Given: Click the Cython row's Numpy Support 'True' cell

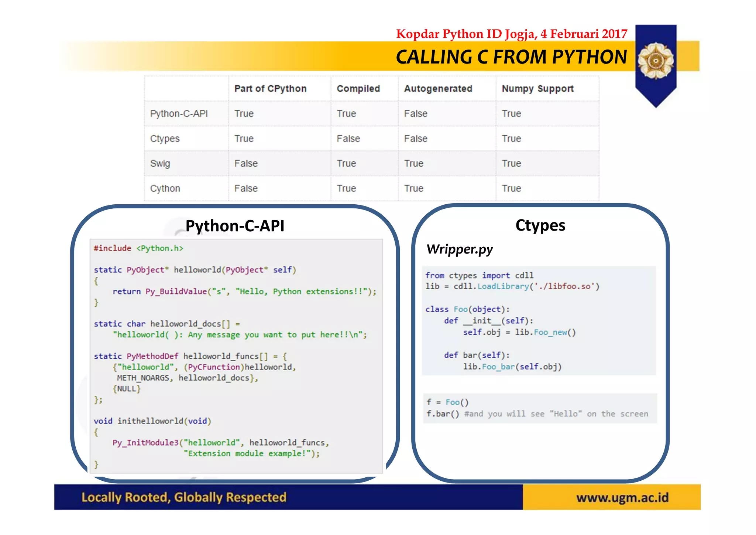Looking at the screenshot, I should click(511, 188).
